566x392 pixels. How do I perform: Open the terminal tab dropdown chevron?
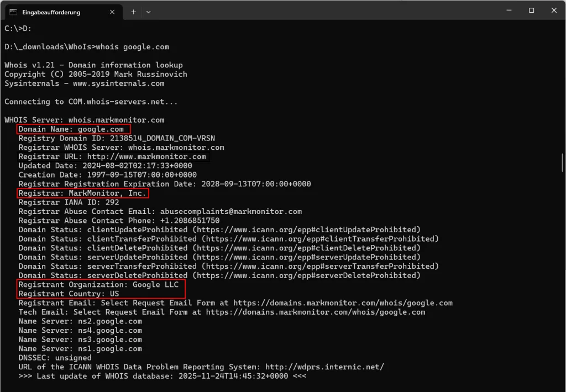coord(148,11)
